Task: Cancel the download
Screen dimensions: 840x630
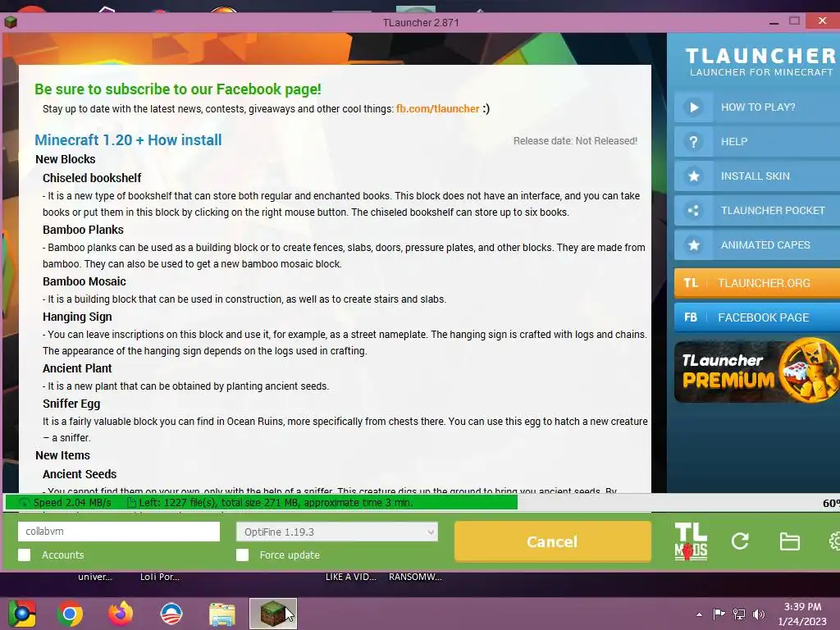Action: point(552,541)
